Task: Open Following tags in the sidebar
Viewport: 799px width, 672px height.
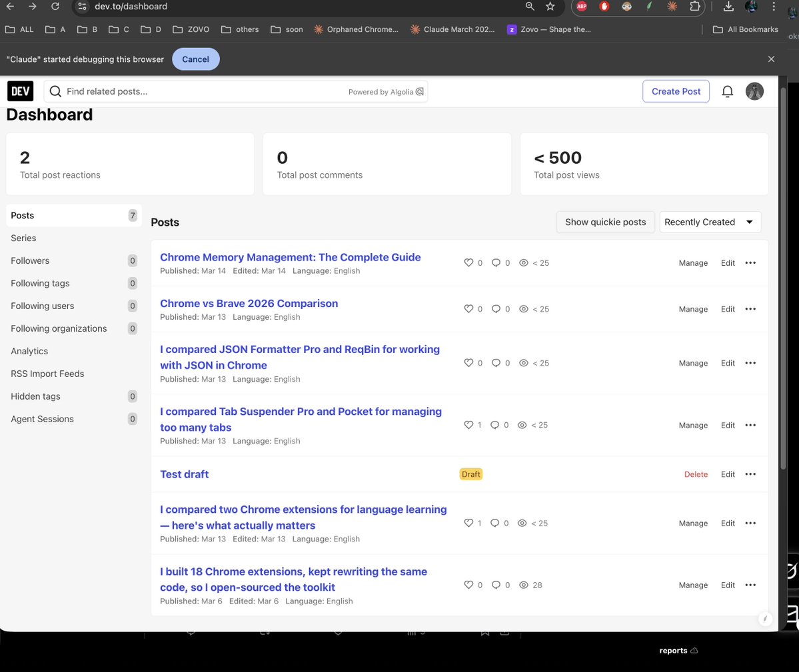Action: 74,283
